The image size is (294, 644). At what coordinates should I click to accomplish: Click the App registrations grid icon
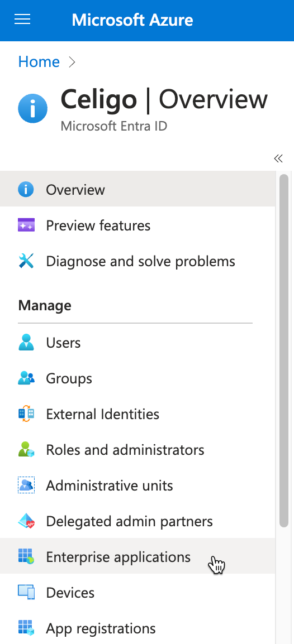point(26,628)
